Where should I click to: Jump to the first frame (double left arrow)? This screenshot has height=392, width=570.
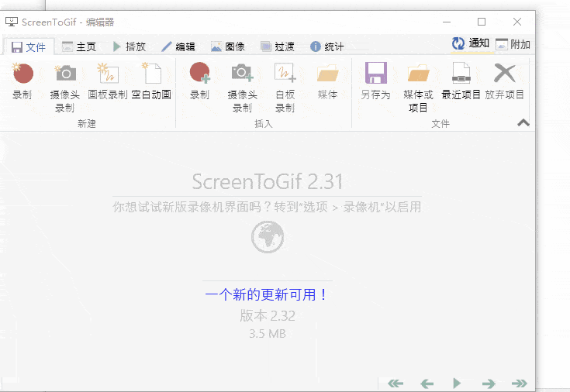coord(396,383)
